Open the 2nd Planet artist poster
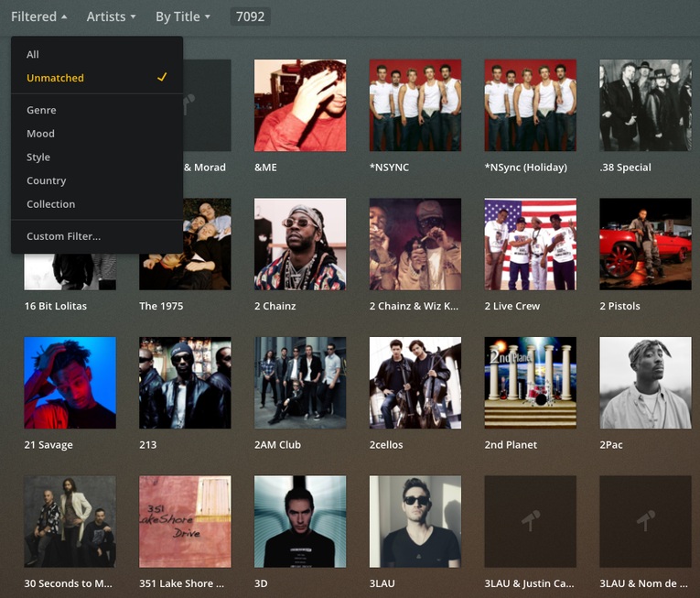Viewport: 700px width, 598px height. click(x=531, y=383)
